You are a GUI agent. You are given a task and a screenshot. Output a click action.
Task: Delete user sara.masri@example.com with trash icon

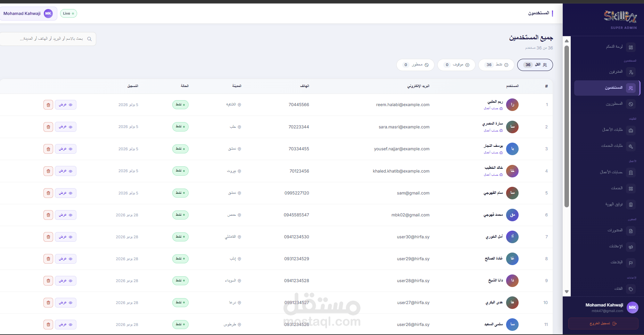48,127
